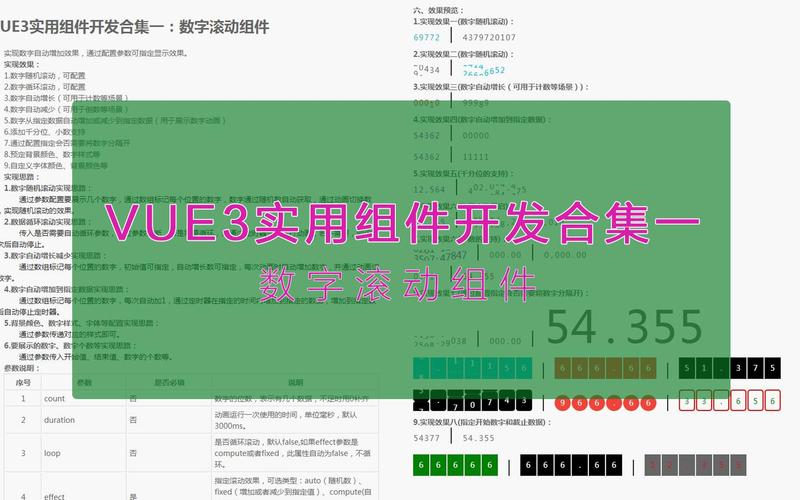
Task: Click the page title 数字滚动组件 heading
Action: click(134, 27)
